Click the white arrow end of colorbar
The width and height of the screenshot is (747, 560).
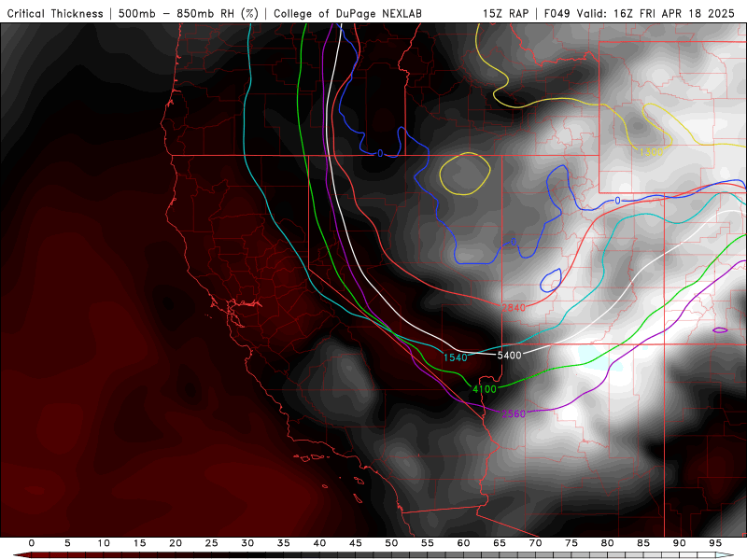click(725, 555)
